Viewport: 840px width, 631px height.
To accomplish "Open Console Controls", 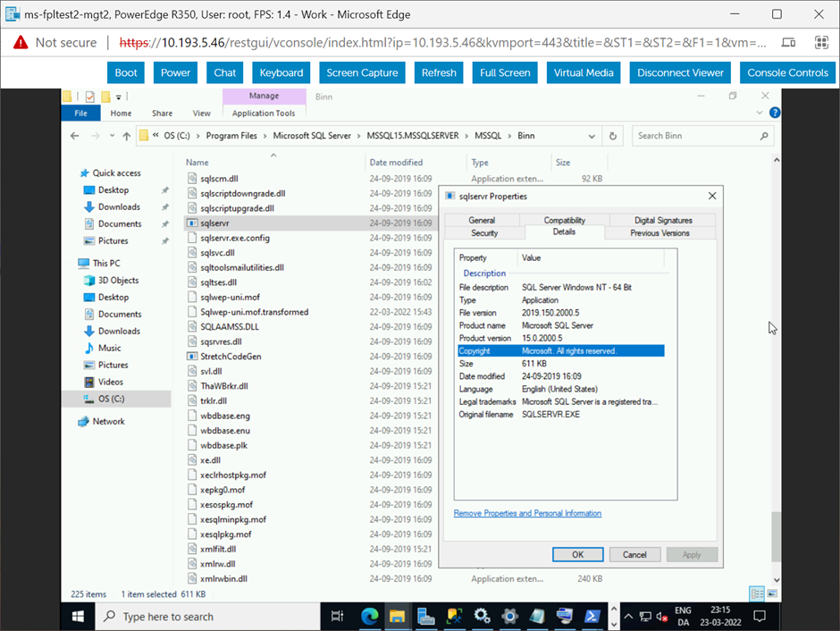I will pos(787,73).
